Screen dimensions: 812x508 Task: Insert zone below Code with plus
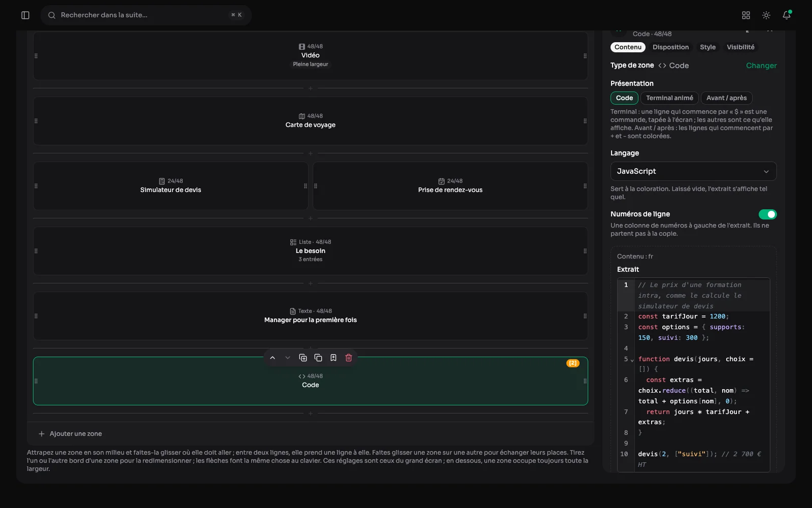[311, 414]
